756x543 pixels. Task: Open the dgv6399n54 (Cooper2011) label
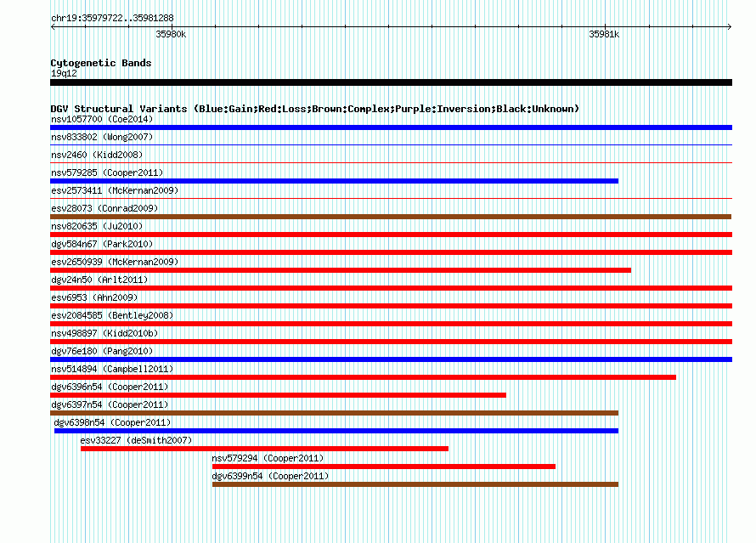click(270, 476)
